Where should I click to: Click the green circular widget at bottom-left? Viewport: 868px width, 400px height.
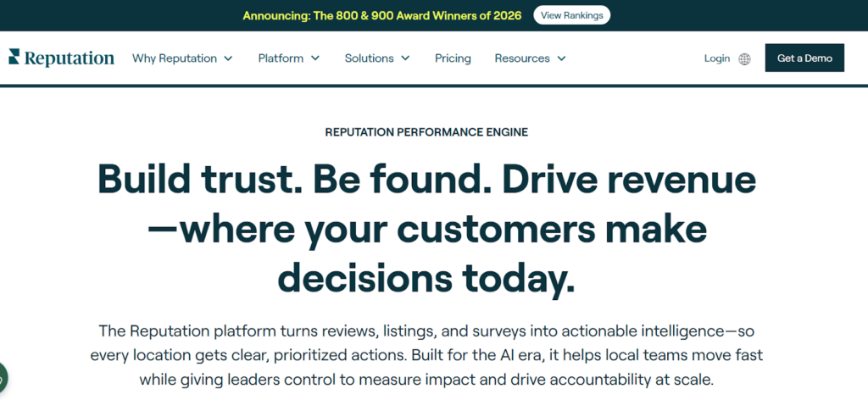pos(3,378)
